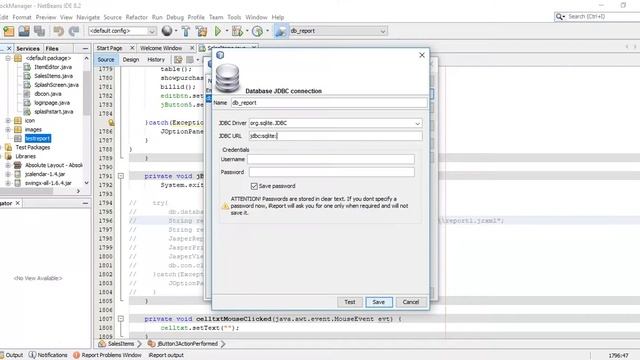640x360 pixels.
Task: Click the connection Name input field
Action: (329, 103)
